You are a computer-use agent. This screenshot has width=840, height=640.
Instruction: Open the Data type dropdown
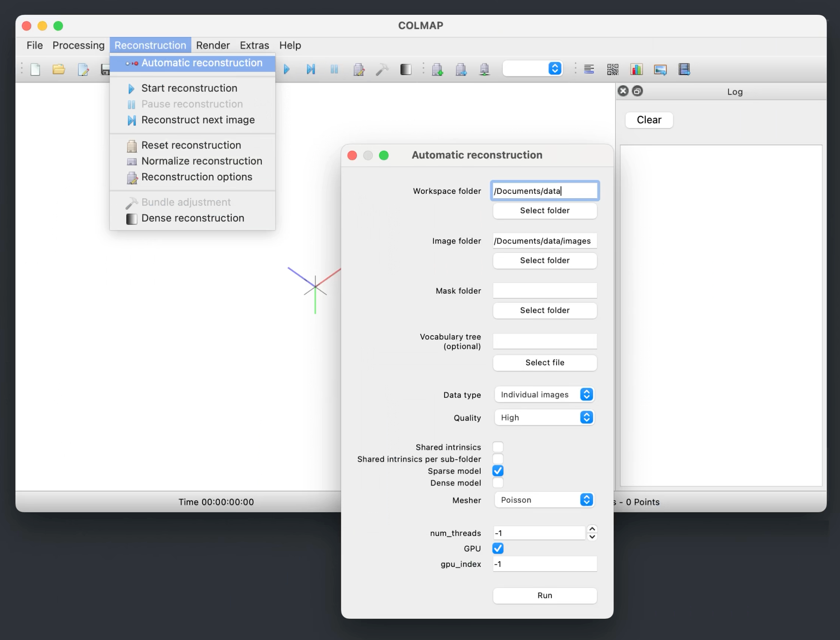[x=544, y=395]
